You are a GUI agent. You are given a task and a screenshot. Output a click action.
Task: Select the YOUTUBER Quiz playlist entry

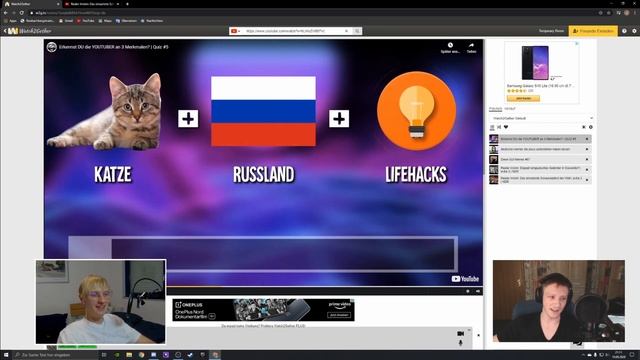click(540, 139)
